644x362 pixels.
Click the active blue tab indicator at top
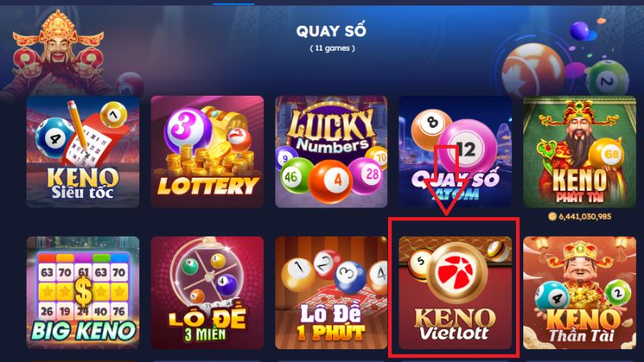pos(233,4)
